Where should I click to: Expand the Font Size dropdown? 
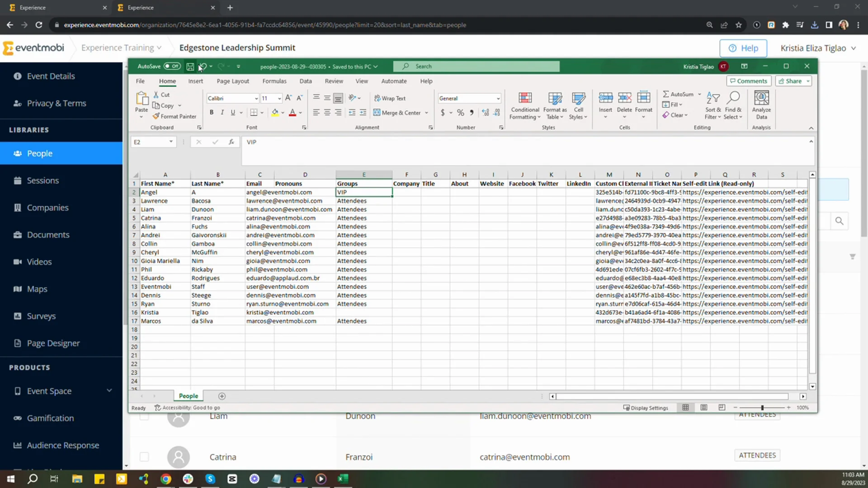click(279, 99)
